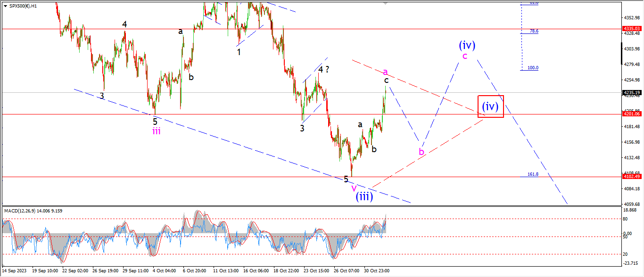The image size is (644, 277).
Task: Click the 14 Sep 2023 date label
Action: [x=15, y=271]
